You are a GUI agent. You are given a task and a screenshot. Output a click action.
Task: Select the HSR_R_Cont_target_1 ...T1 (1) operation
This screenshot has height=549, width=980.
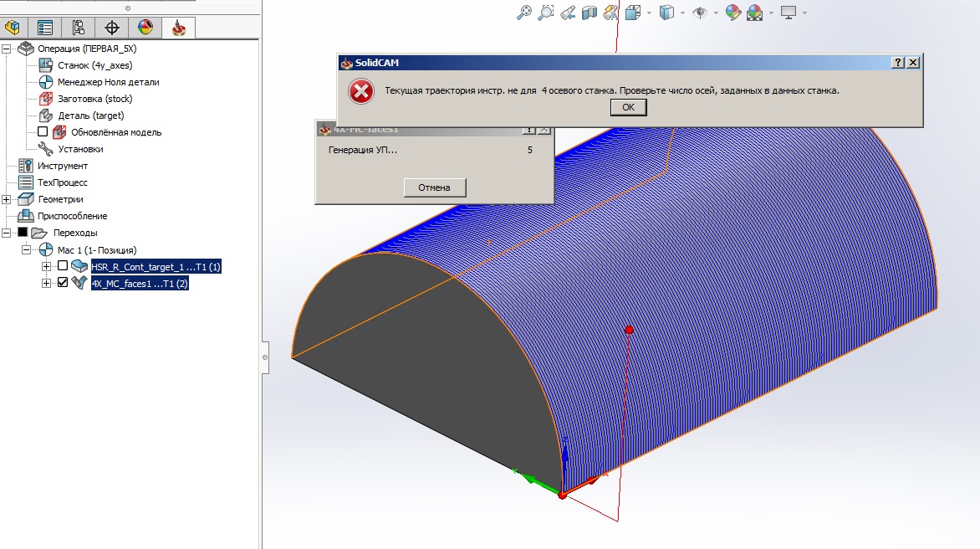coord(156,267)
